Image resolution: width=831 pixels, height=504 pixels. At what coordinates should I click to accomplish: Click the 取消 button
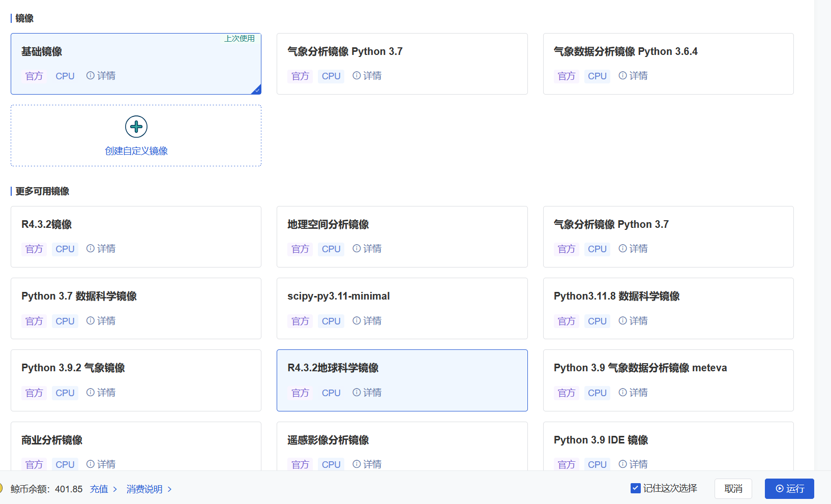pyautogui.click(x=733, y=489)
